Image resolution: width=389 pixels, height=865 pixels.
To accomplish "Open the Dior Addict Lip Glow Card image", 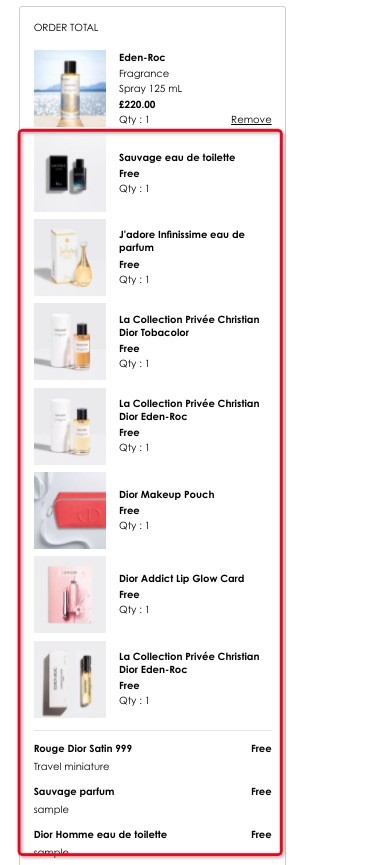I will pos(70,594).
